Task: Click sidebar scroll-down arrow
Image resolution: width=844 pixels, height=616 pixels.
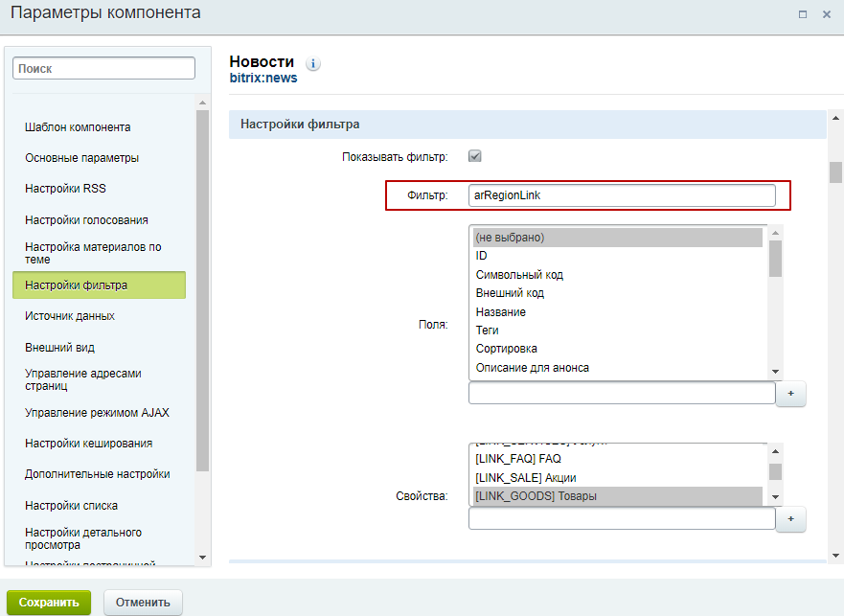Action: 203,558
